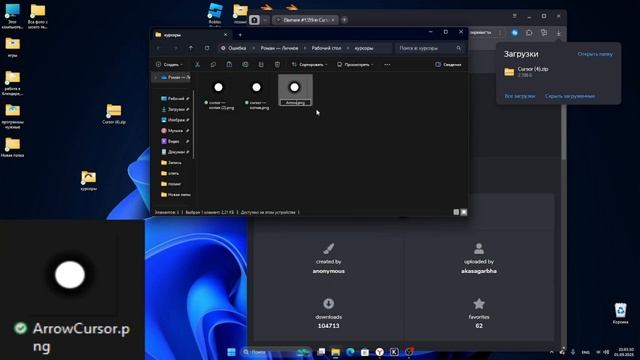Open browser tab list dropdown arrow
Viewport: 640px width, 360px height.
(265, 20)
